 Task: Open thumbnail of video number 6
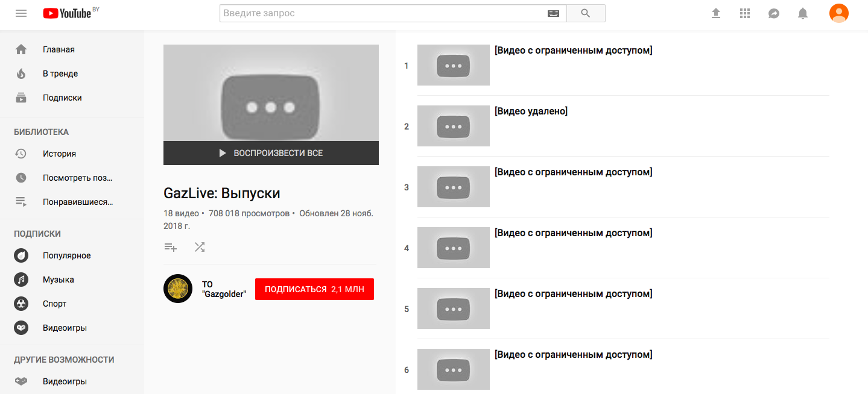click(454, 369)
